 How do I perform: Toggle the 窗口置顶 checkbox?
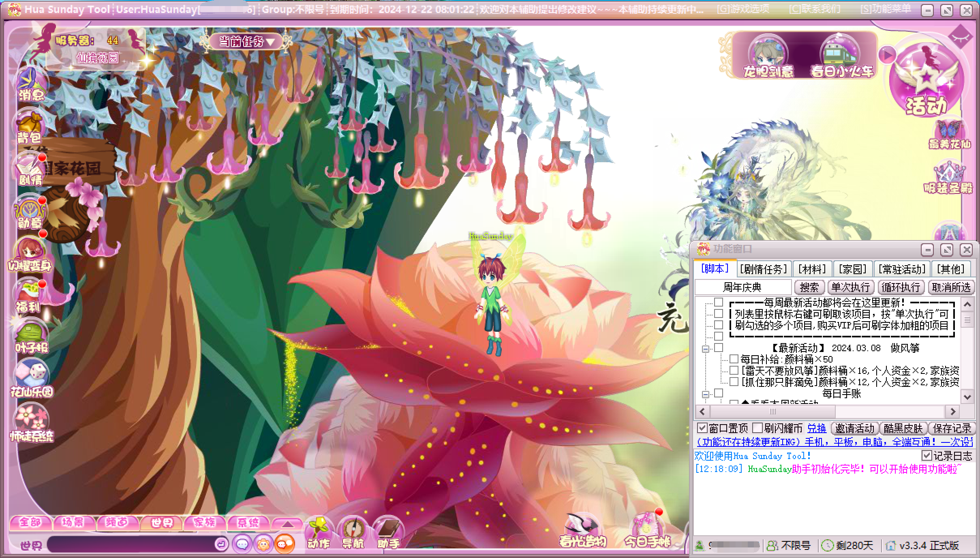coord(702,428)
